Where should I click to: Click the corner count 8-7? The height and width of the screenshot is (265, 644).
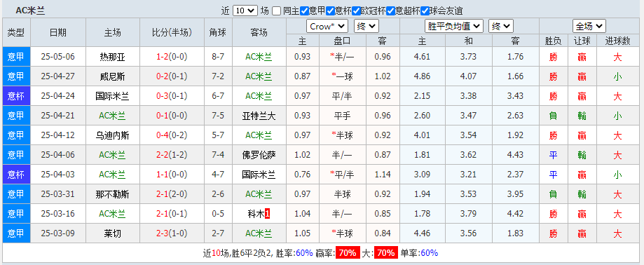coord(218,57)
